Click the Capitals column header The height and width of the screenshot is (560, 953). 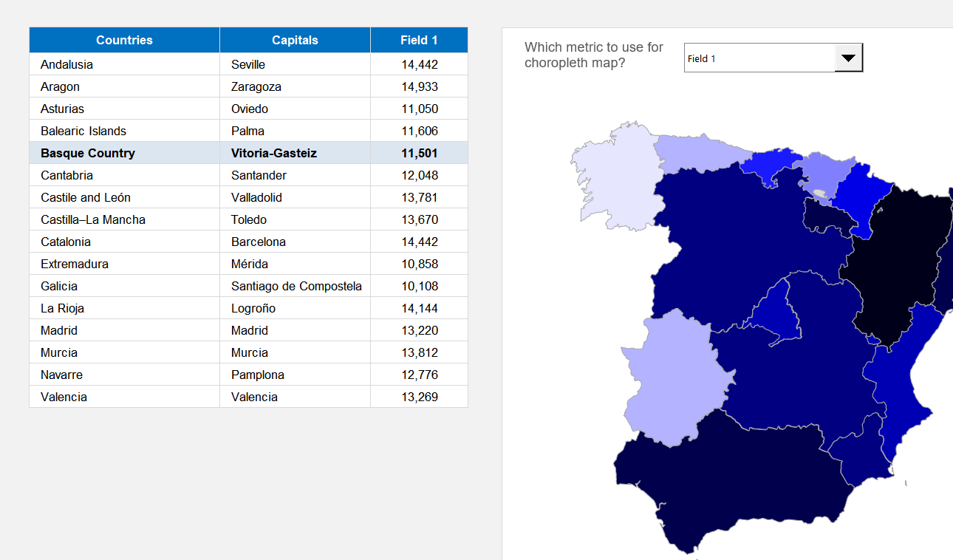[x=294, y=40]
